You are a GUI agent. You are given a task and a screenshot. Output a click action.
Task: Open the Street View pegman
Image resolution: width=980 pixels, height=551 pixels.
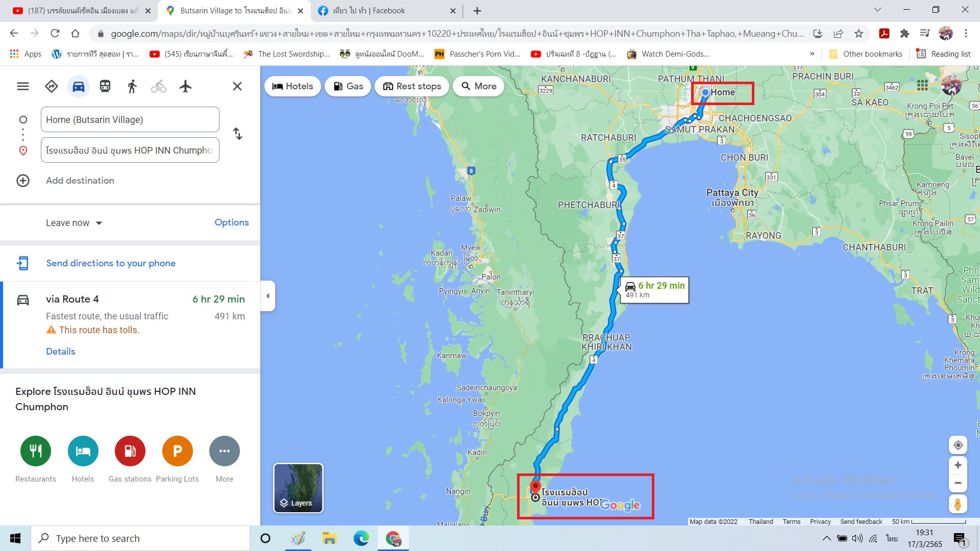click(x=958, y=504)
